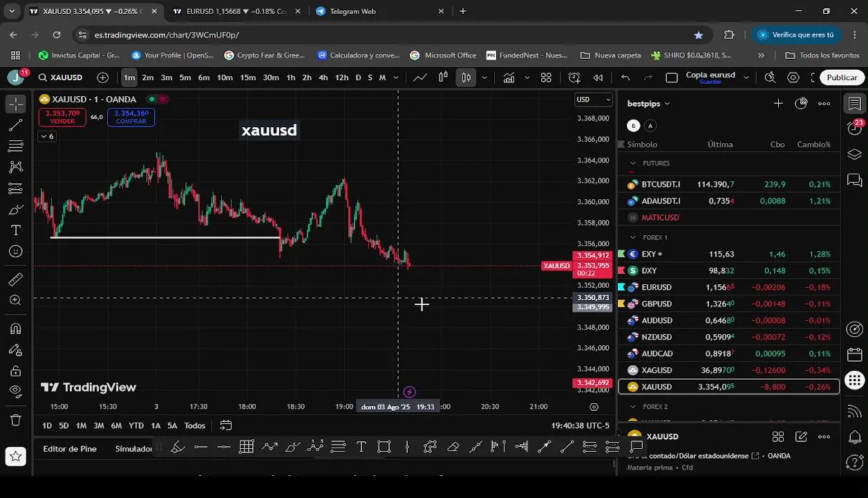Select the brush drawing tool

click(16, 210)
